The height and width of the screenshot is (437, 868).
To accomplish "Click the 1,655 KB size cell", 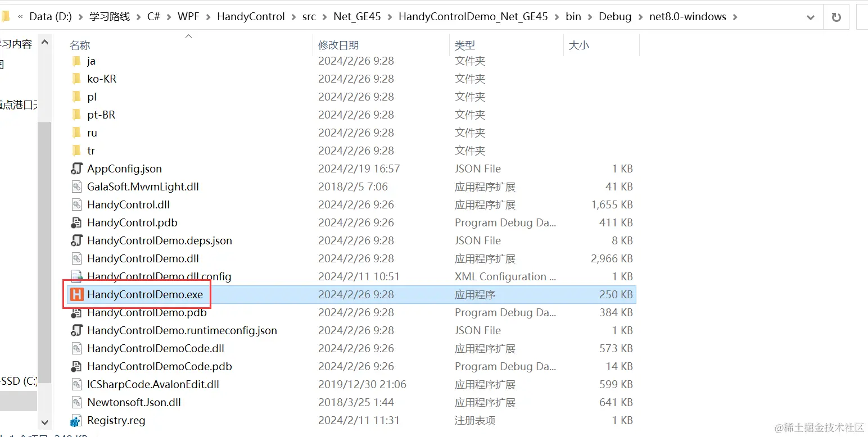I will point(612,204).
